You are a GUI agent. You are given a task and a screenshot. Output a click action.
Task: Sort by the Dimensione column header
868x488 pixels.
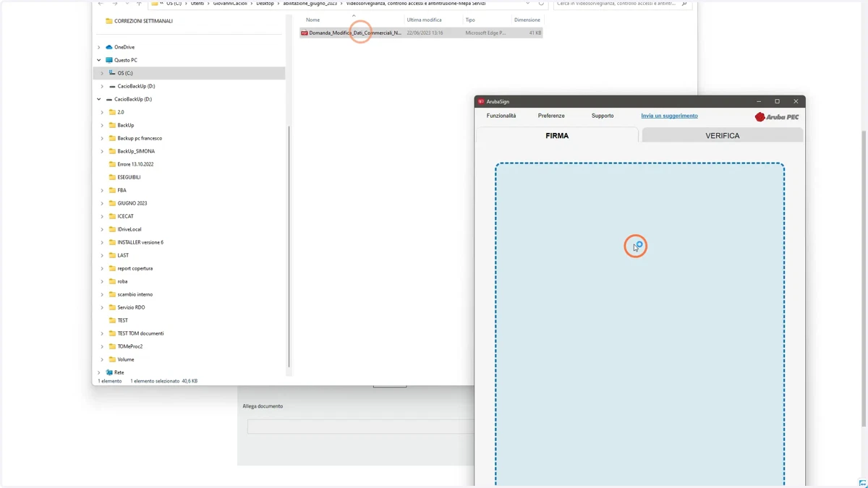[x=527, y=20]
